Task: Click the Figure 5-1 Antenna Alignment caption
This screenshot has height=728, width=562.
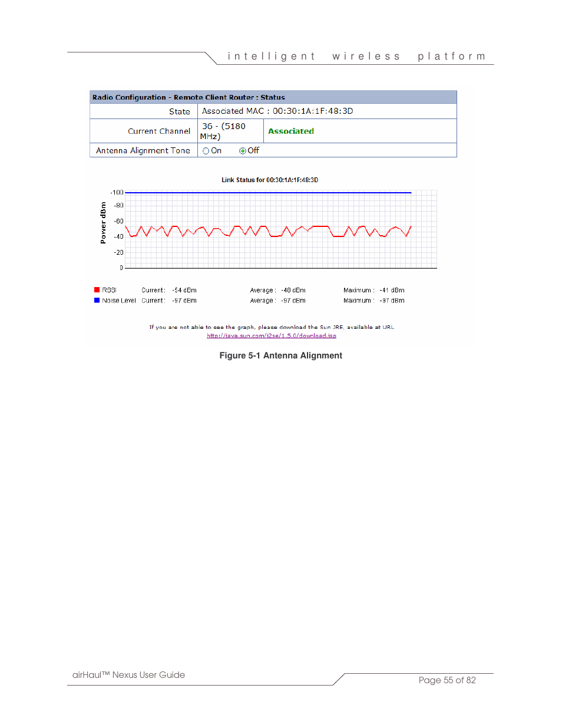Action: pos(280,355)
